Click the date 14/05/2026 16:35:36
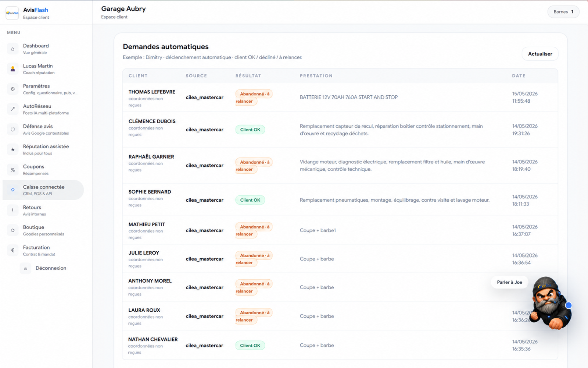 [525, 345]
